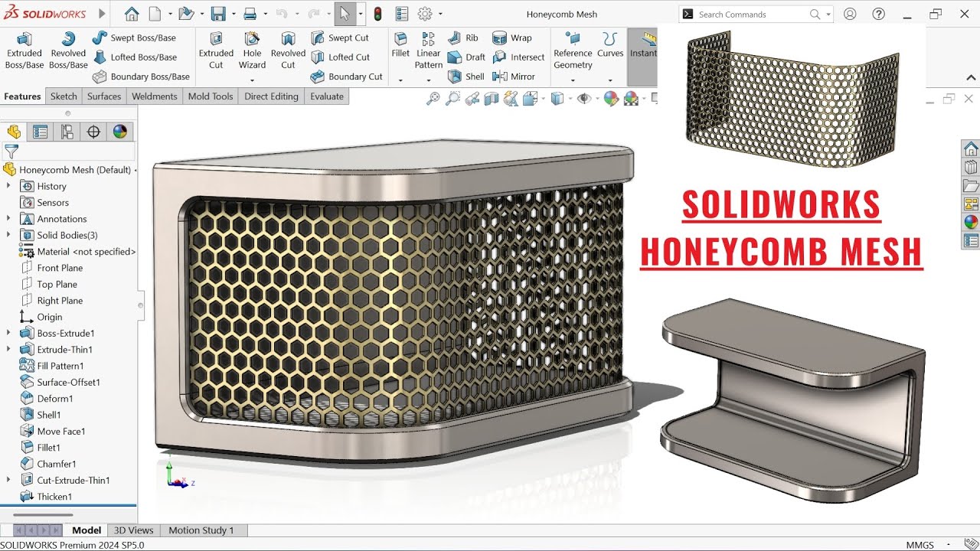Image resolution: width=980 pixels, height=551 pixels.
Task: Select the Surface-Offset1 feature
Action: (60, 382)
